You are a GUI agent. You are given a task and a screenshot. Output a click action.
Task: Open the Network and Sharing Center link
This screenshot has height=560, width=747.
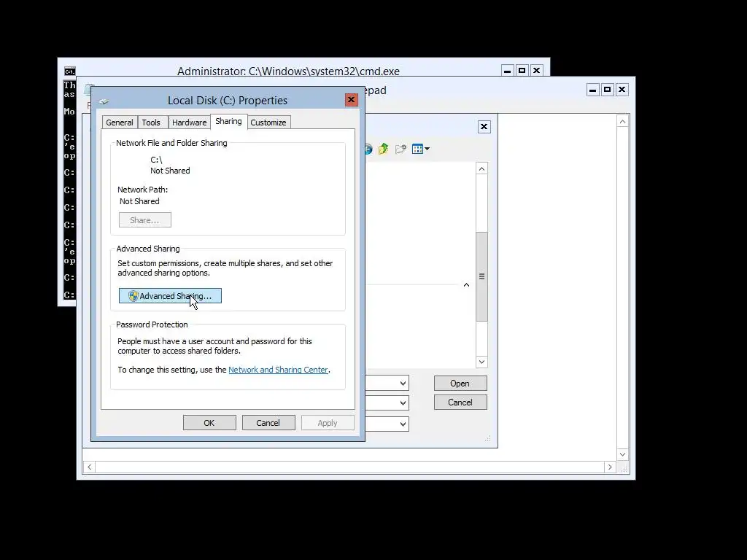click(278, 370)
